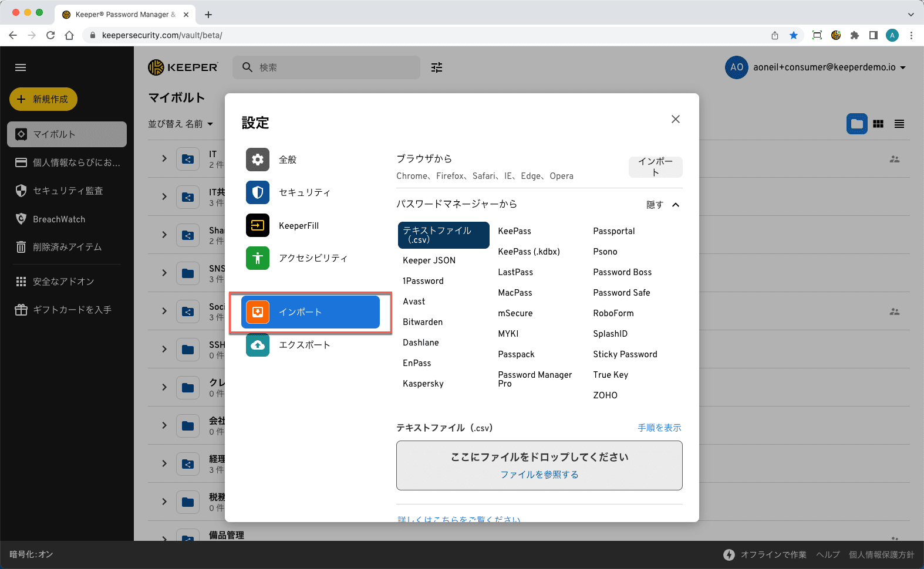Viewport: 924px width, 569px height.
Task: Collapse the password manager list with 隠す
Action: (663, 205)
